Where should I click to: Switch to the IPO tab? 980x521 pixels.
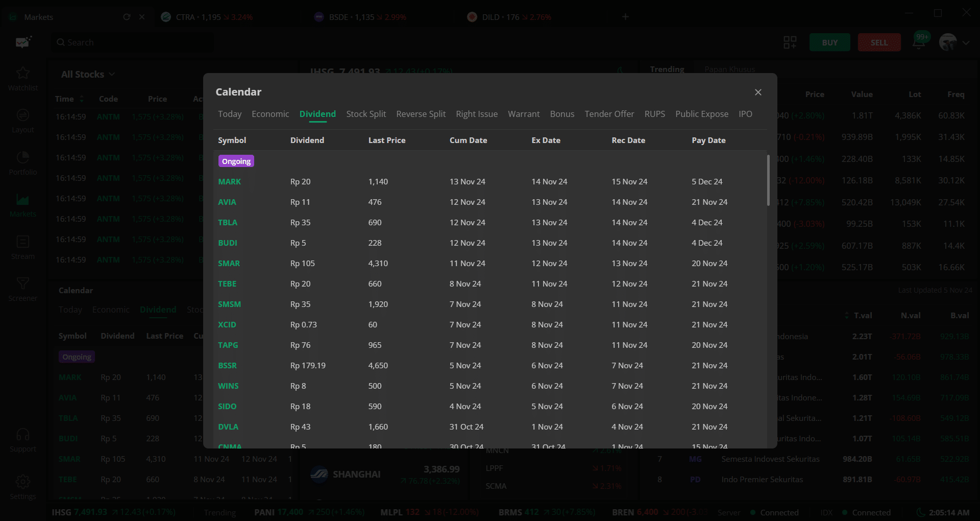pyautogui.click(x=745, y=114)
